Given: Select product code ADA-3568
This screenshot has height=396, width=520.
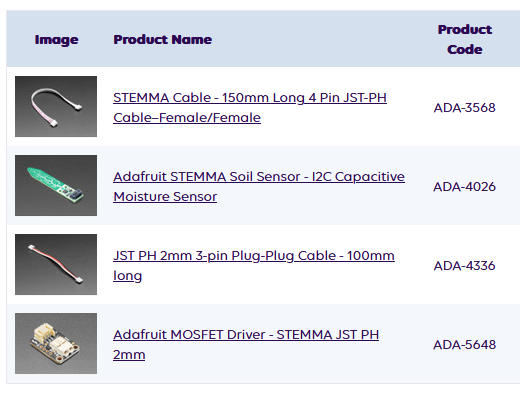Looking at the screenshot, I should click(x=465, y=108).
